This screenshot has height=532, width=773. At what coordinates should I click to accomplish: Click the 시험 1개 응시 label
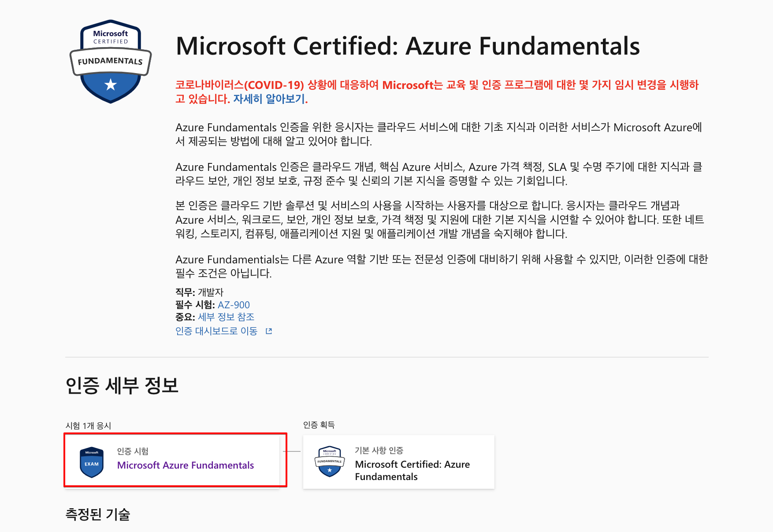[x=89, y=425]
